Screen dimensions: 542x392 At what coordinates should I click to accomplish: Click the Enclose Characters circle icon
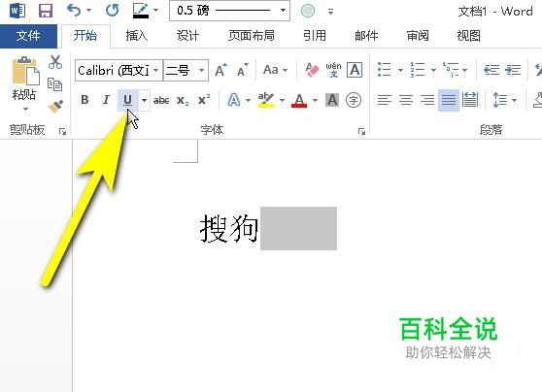point(354,100)
